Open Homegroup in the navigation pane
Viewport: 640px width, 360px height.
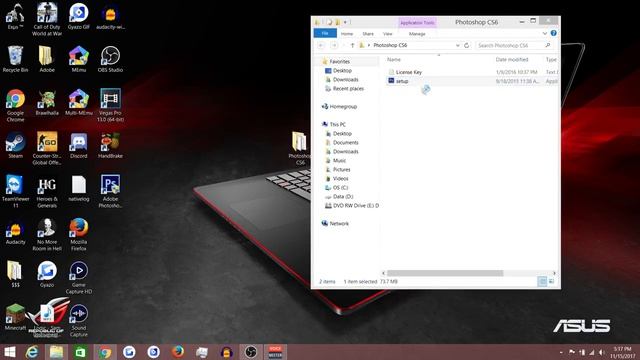343,107
